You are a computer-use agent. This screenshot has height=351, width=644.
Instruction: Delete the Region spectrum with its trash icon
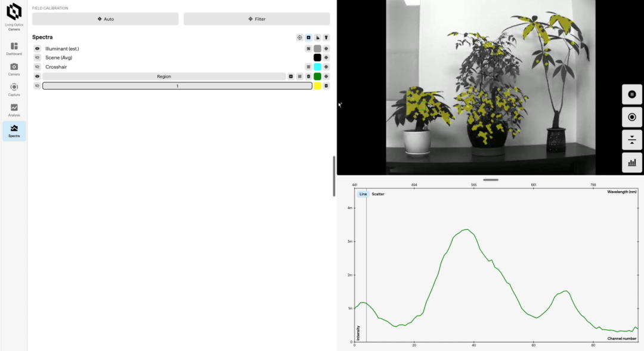click(308, 76)
